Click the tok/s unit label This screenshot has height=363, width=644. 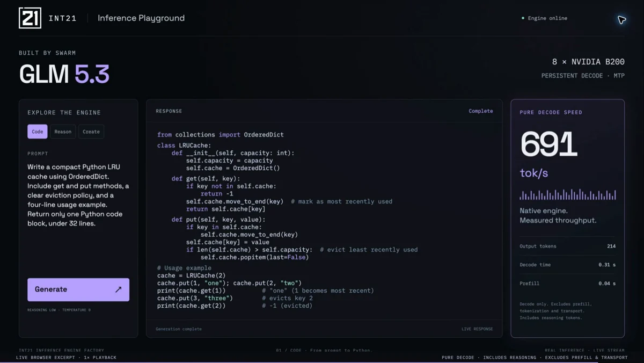tap(534, 173)
